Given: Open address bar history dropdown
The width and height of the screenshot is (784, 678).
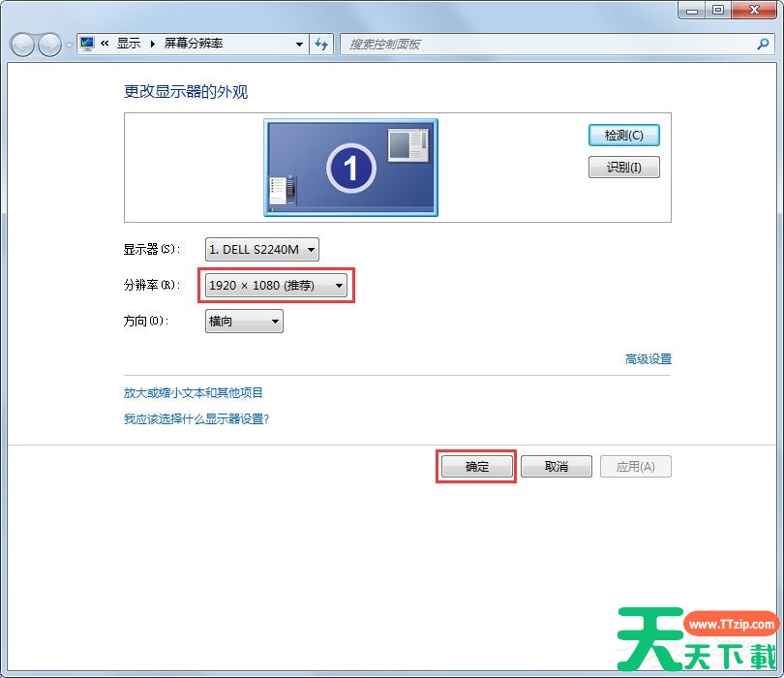Looking at the screenshot, I should tap(299, 44).
